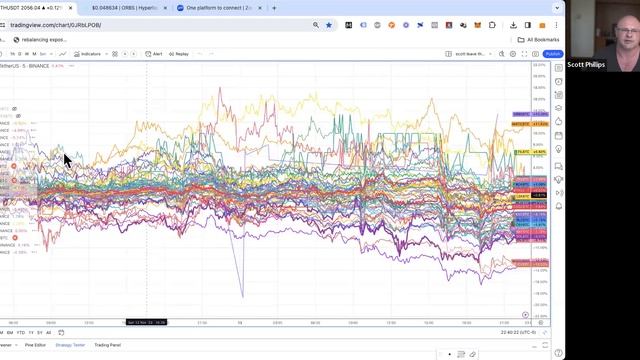Create a new Alert
The width and height of the screenshot is (640, 360).
coord(154,54)
